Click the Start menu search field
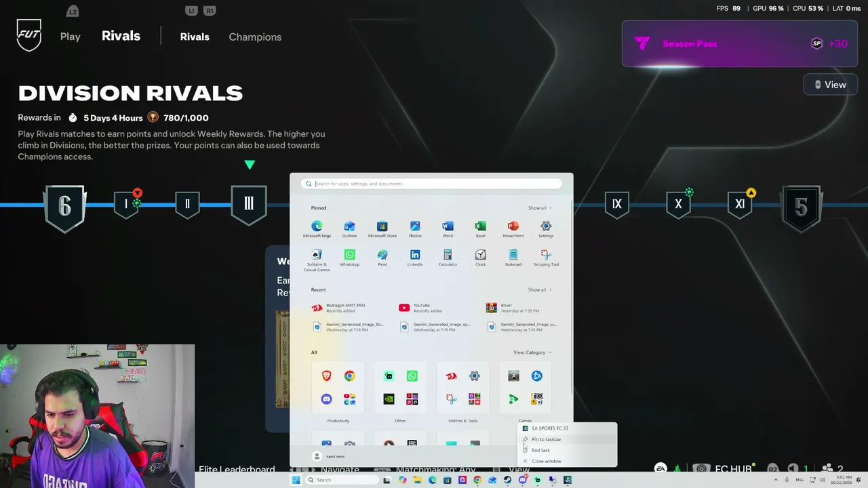 tap(432, 184)
